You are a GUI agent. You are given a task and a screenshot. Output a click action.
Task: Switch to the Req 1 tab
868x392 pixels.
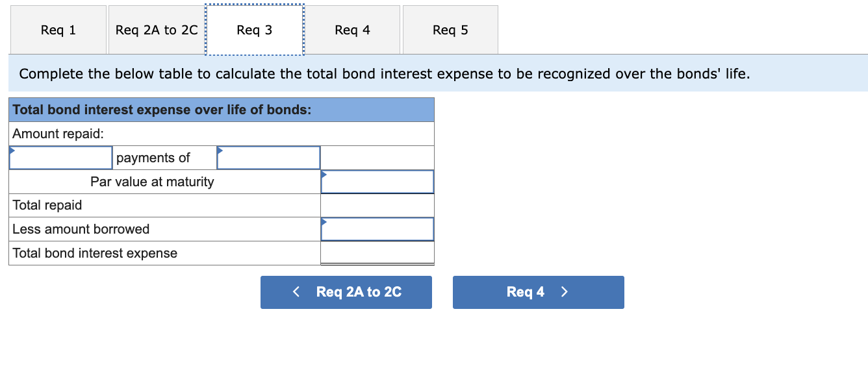[x=58, y=29]
